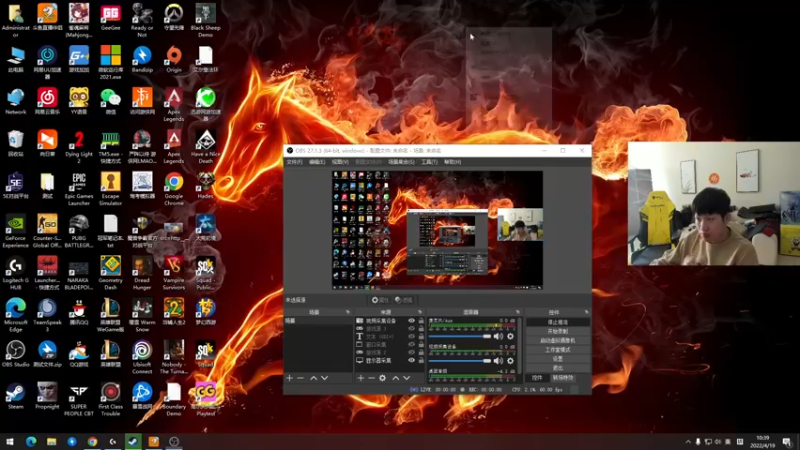
Task: Open Hades game desktop icon
Action: tap(205, 185)
